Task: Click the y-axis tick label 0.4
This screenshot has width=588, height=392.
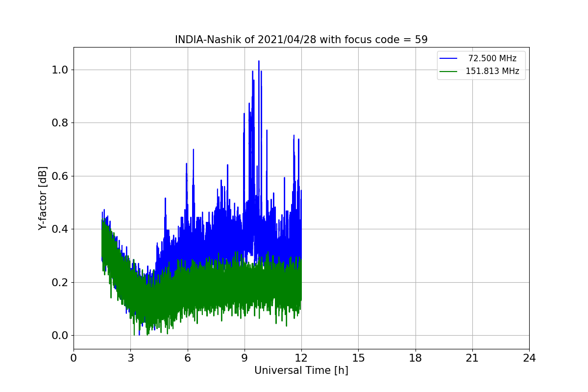Action: tap(60, 229)
